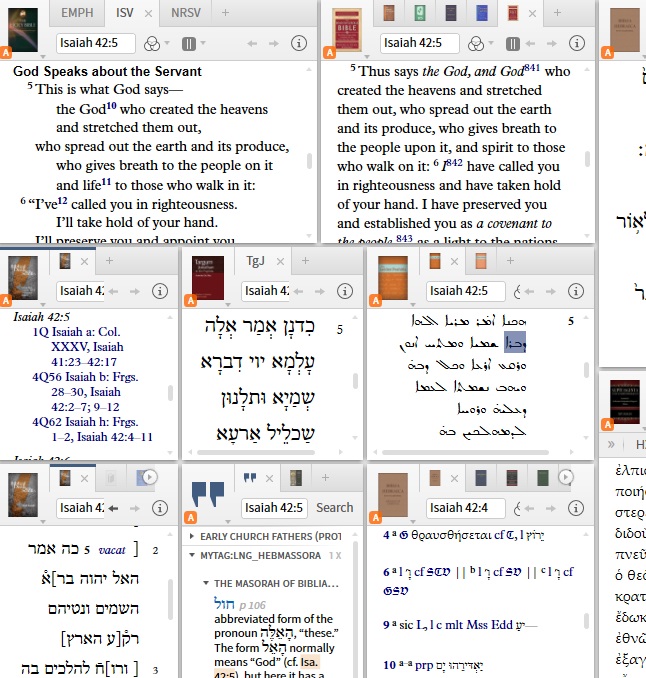Viewport: 646px width, 678px height.
Task: Open info button in Syriac text pane
Action: pos(576,291)
